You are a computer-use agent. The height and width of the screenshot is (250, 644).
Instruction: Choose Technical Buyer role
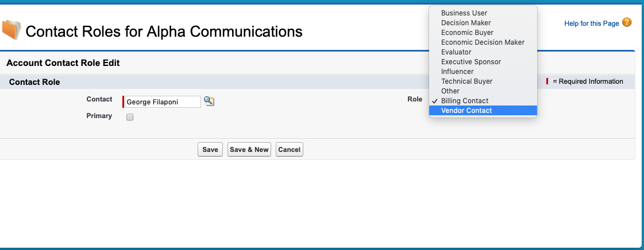pos(483,81)
